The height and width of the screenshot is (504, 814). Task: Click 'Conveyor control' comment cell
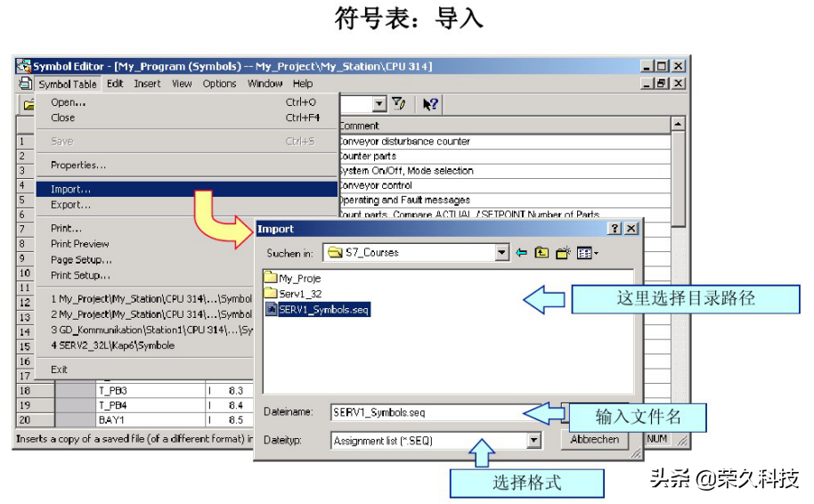[503, 185]
